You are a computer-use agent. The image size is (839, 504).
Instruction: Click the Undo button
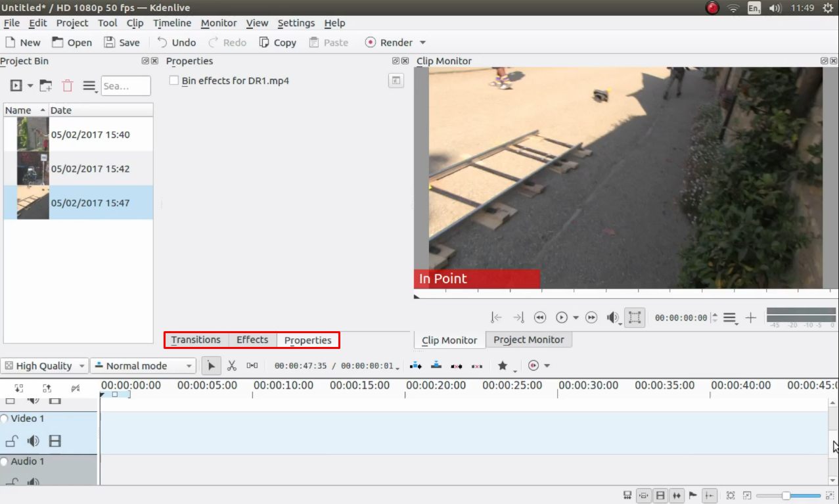pos(176,42)
